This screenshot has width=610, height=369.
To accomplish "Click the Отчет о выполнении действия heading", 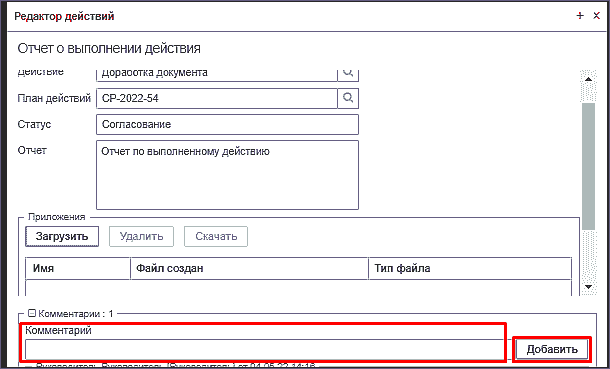I will click(x=109, y=49).
